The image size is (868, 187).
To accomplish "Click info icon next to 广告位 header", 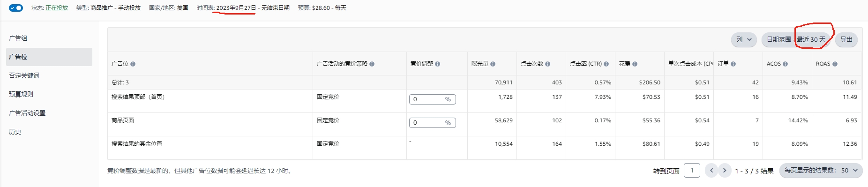I will pyautogui.click(x=133, y=64).
